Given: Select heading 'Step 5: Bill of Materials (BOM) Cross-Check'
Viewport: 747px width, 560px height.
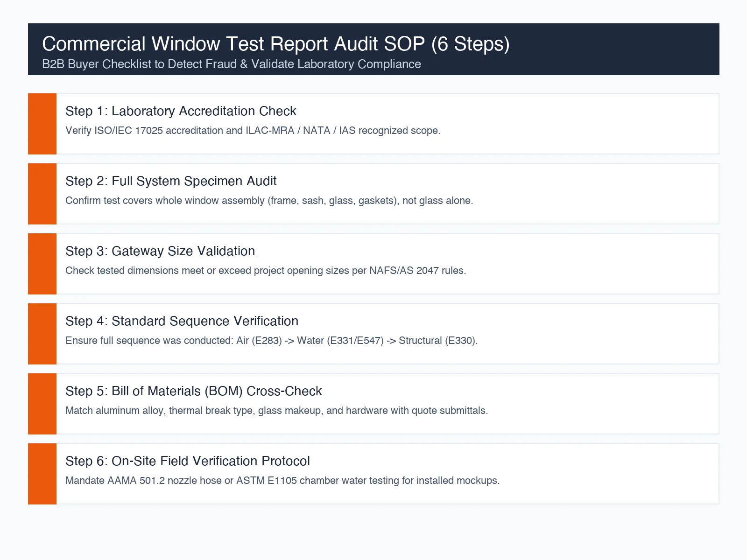Looking at the screenshot, I should [x=194, y=391].
